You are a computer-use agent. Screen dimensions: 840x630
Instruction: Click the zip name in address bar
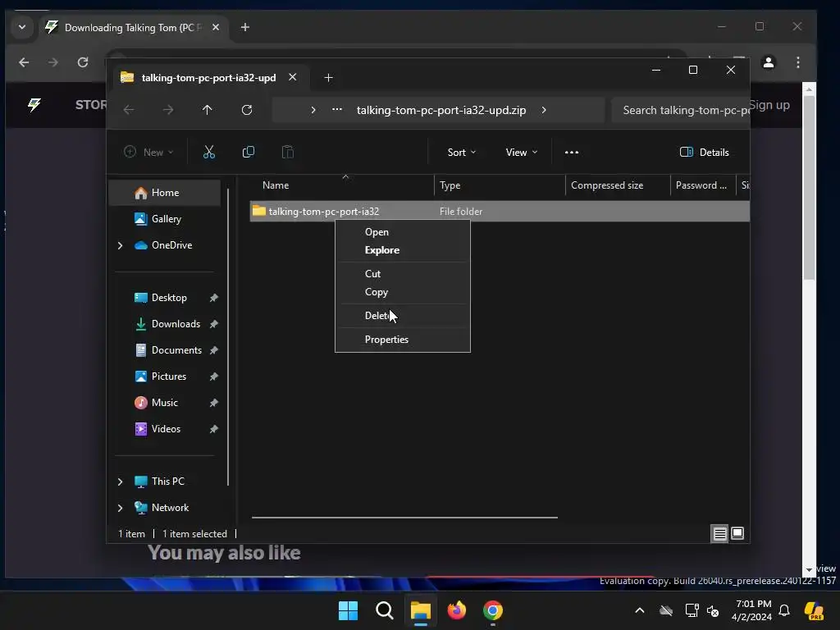[441, 110]
